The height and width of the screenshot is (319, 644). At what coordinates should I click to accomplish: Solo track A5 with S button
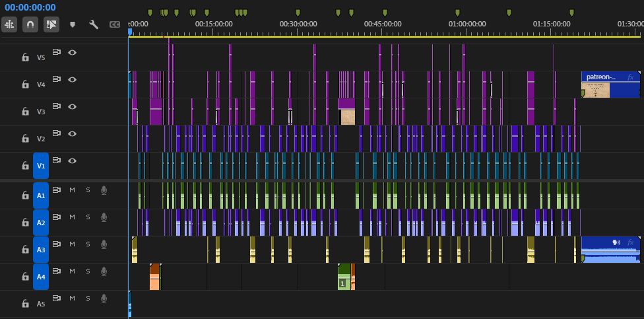point(88,298)
